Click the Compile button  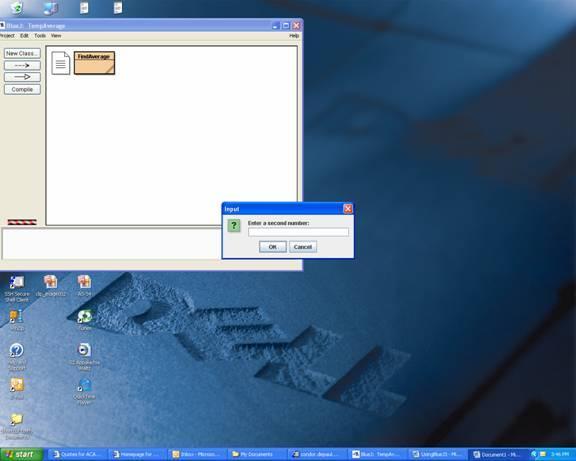coord(22,89)
